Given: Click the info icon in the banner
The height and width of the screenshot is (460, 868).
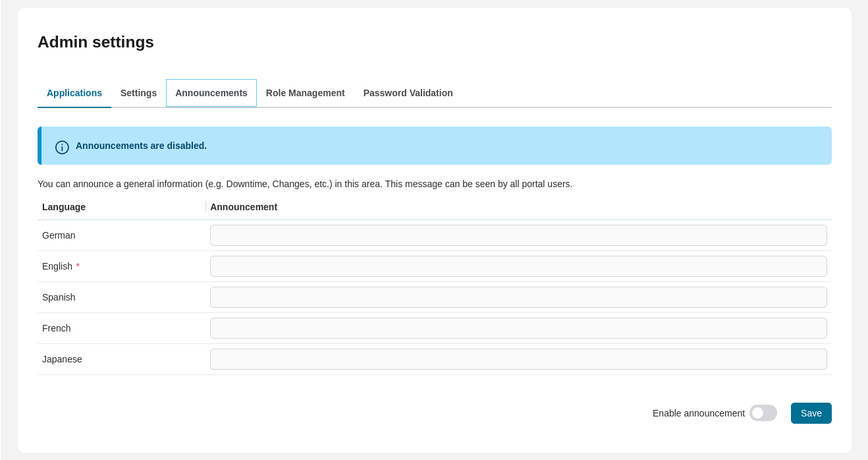Looking at the screenshot, I should (x=62, y=147).
